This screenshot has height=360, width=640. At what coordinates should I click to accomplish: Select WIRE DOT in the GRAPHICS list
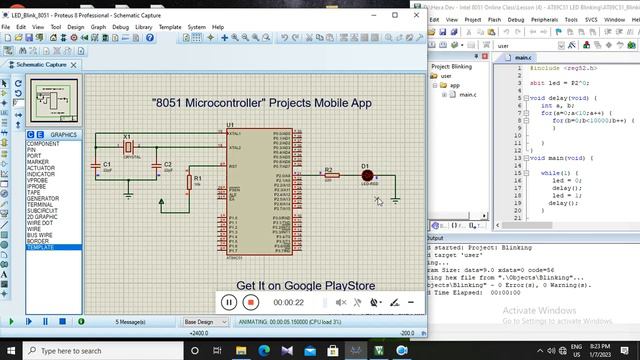(x=40, y=223)
